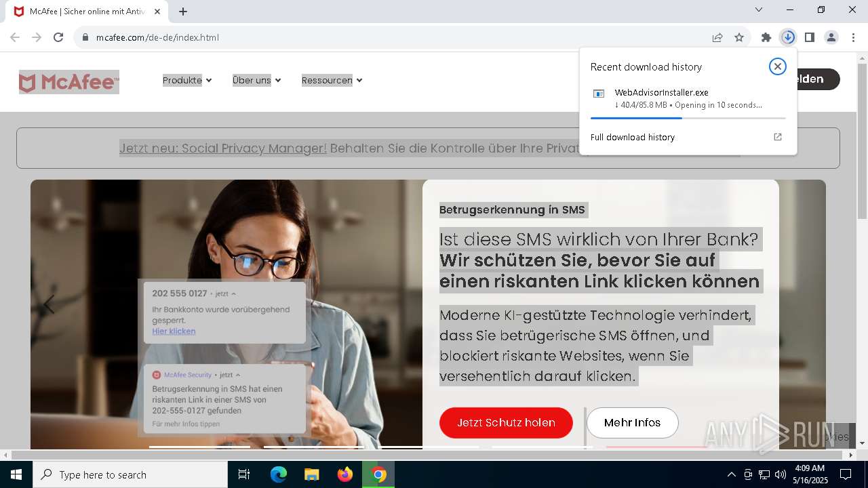868x488 pixels.
Task: Launch Firefox from taskbar
Action: pyautogui.click(x=345, y=474)
